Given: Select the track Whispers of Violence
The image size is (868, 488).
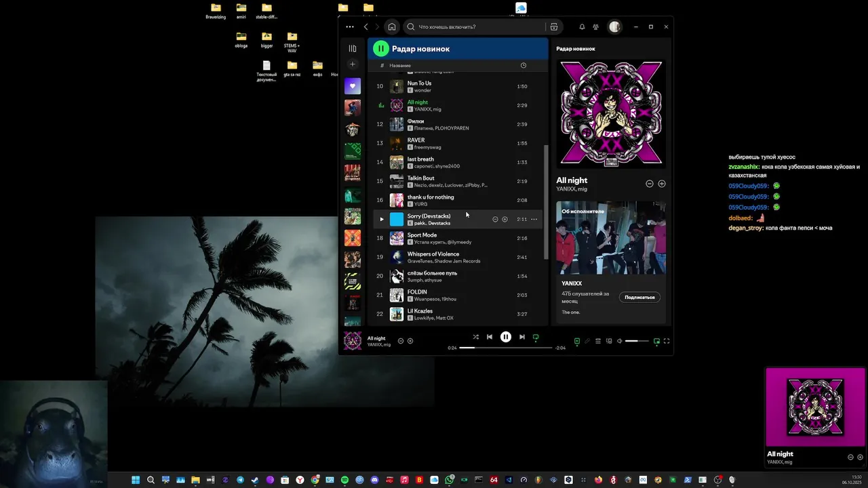Looking at the screenshot, I should [x=458, y=257].
